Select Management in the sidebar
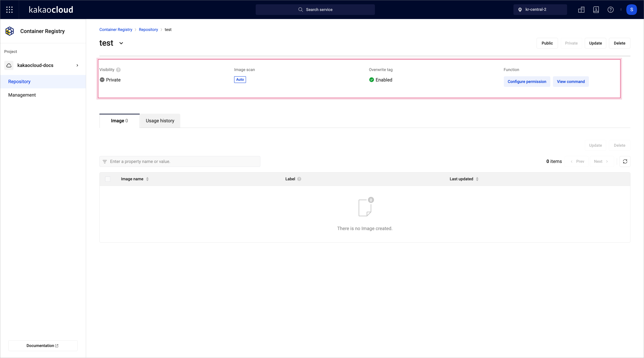The height and width of the screenshot is (358, 644). 43,95
